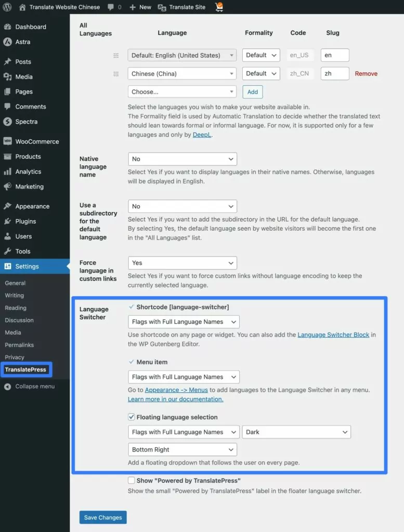Toggle Floating language selection checkbox

click(132, 417)
